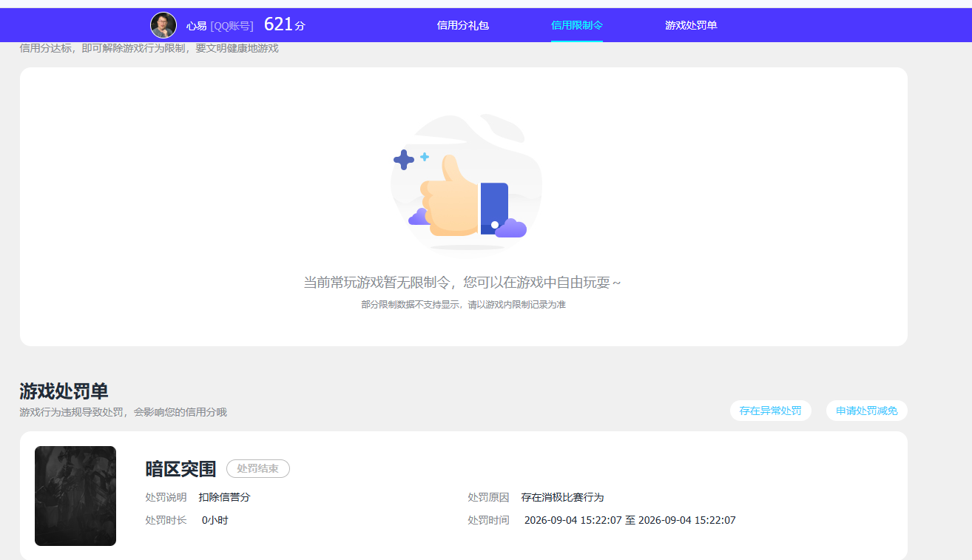Click the 处罚时长 label
This screenshot has height=560, width=972.
pyautogui.click(x=166, y=520)
